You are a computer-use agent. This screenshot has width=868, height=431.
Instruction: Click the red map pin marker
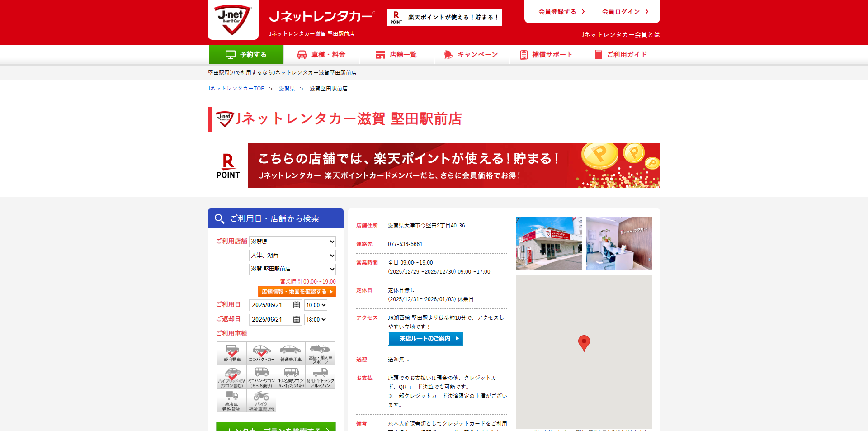coord(584,343)
